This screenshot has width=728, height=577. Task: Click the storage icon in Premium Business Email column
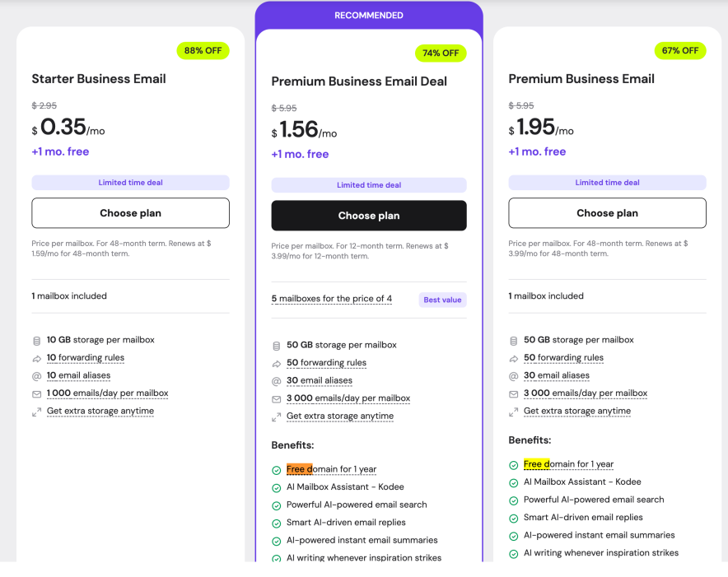click(514, 339)
